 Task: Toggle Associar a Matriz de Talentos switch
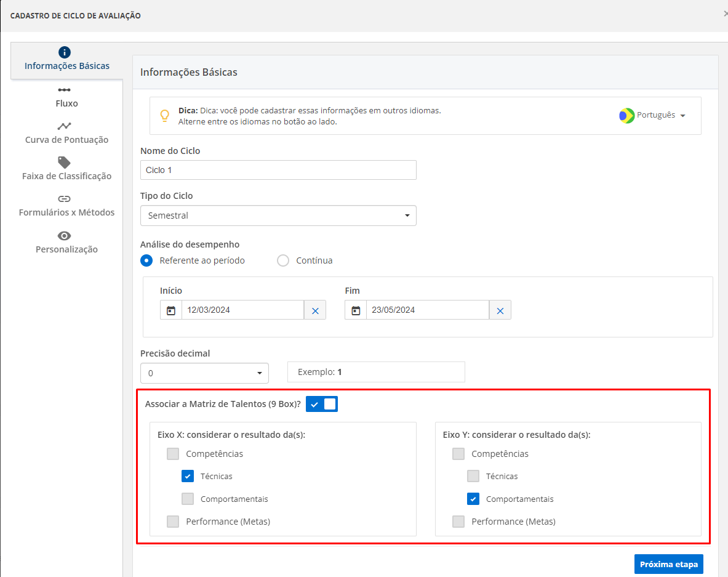pos(322,404)
